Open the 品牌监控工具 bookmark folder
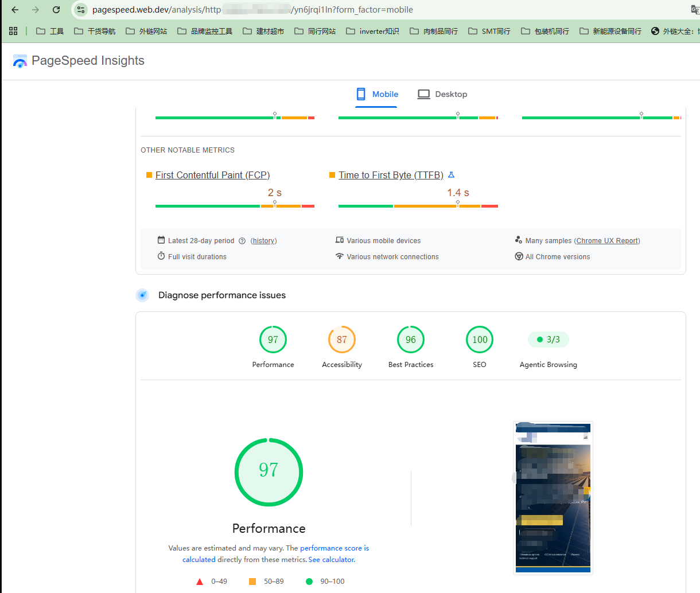 pyautogui.click(x=205, y=31)
